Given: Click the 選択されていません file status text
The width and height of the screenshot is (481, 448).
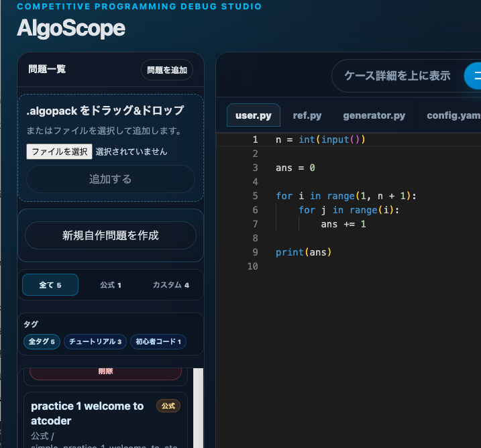Looking at the screenshot, I should pyautogui.click(x=131, y=152).
